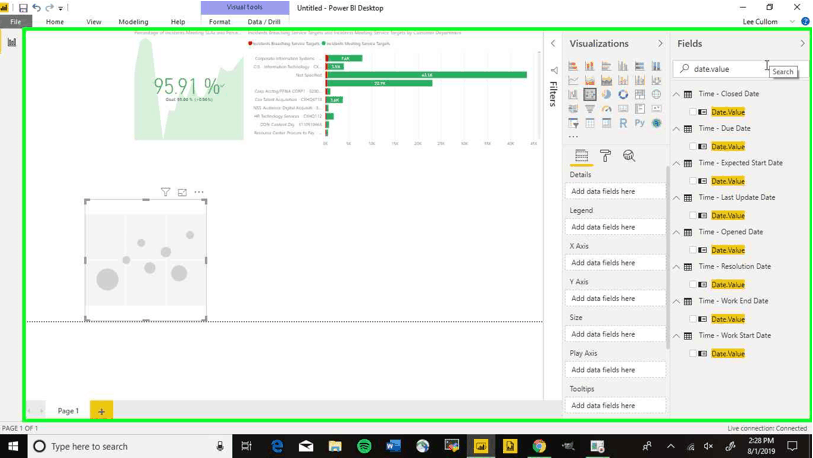Select the R script visual
This screenshot has height=458, width=813.
coord(623,123)
